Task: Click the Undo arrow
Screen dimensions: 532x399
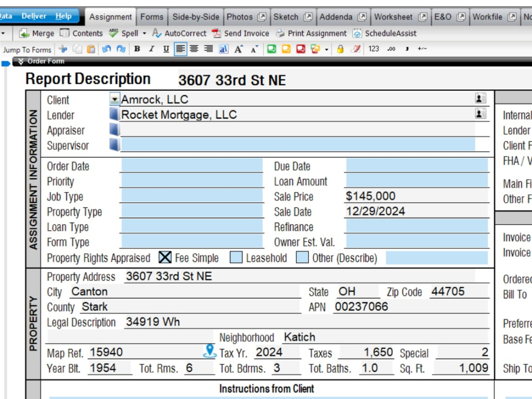Action: 106,49
